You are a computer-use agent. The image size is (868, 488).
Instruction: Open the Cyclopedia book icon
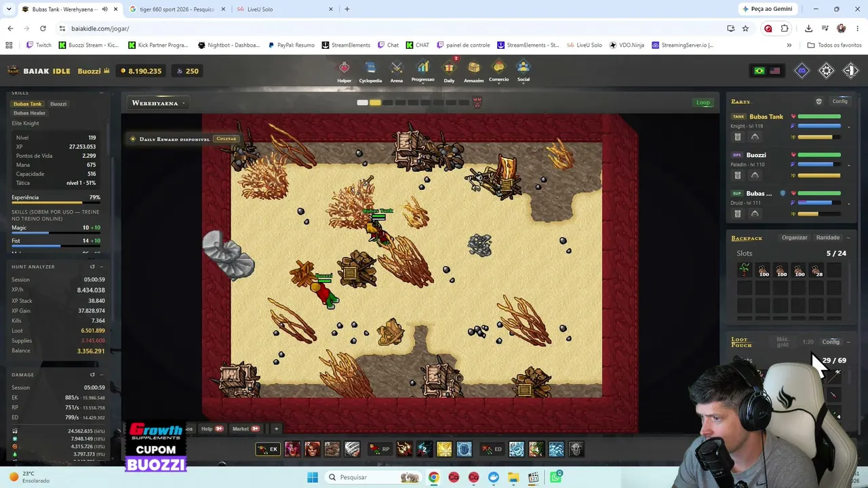click(370, 68)
